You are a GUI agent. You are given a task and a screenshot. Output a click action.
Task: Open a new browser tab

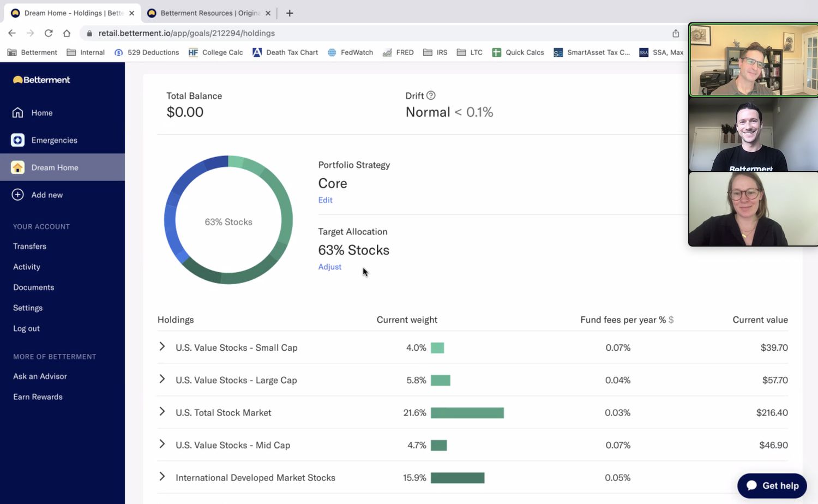[290, 13]
